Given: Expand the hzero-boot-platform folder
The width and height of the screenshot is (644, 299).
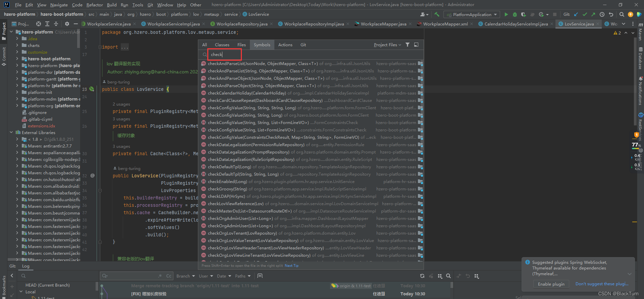Looking at the screenshot, I should (17, 59).
